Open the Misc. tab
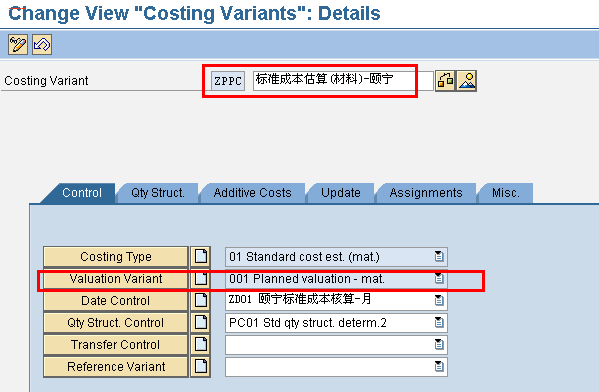Image resolution: width=599 pixels, height=392 pixels. 506,193
